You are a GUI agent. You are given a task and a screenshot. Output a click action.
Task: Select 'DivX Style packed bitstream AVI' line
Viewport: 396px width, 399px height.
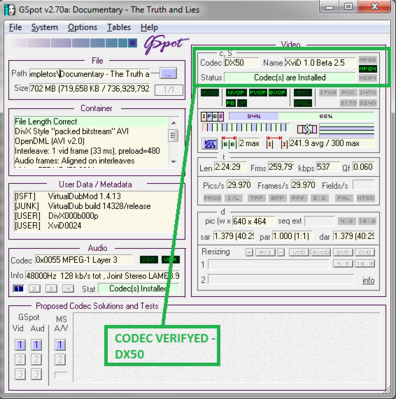91,131
